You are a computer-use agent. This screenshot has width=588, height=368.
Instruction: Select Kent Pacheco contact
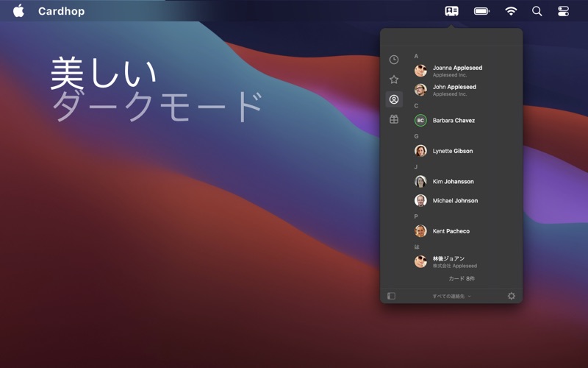point(465,231)
